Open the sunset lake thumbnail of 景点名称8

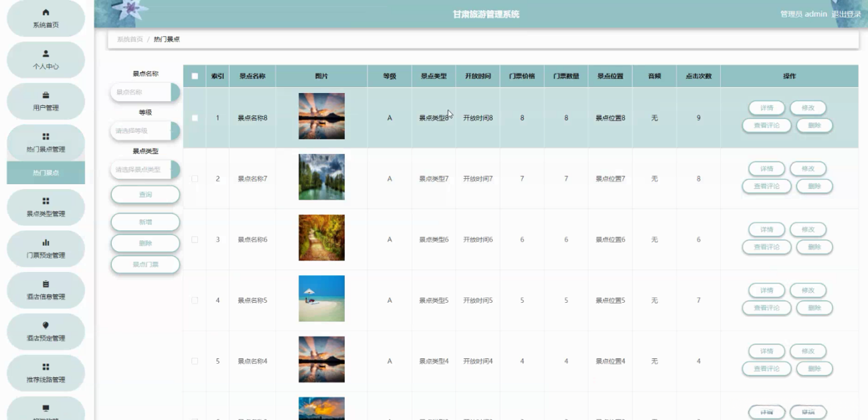coord(321,116)
